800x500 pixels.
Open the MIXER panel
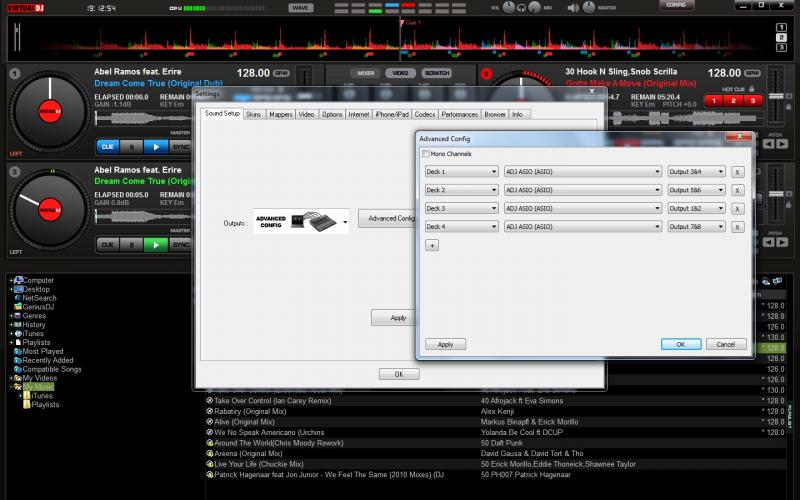tap(365, 73)
